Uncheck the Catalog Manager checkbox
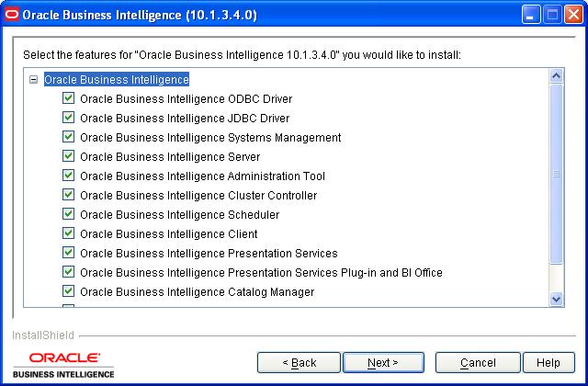Image resolution: width=588 pixels, height=386 pixels. [68, 291]
